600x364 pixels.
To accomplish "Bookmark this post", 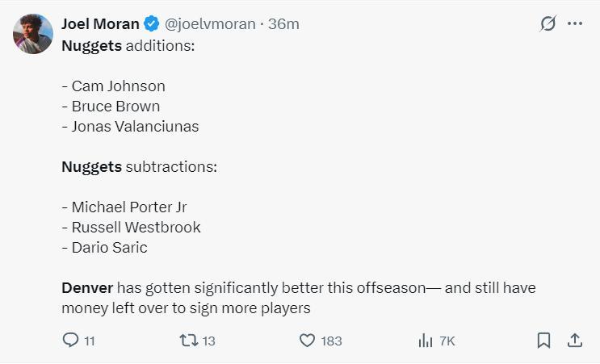I will (x=544, y=341).
